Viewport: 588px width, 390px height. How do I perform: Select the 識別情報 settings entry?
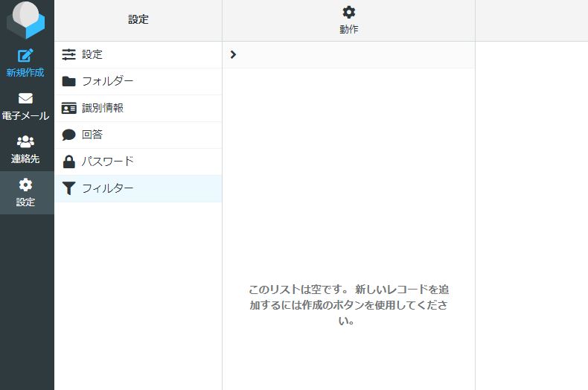103,108
